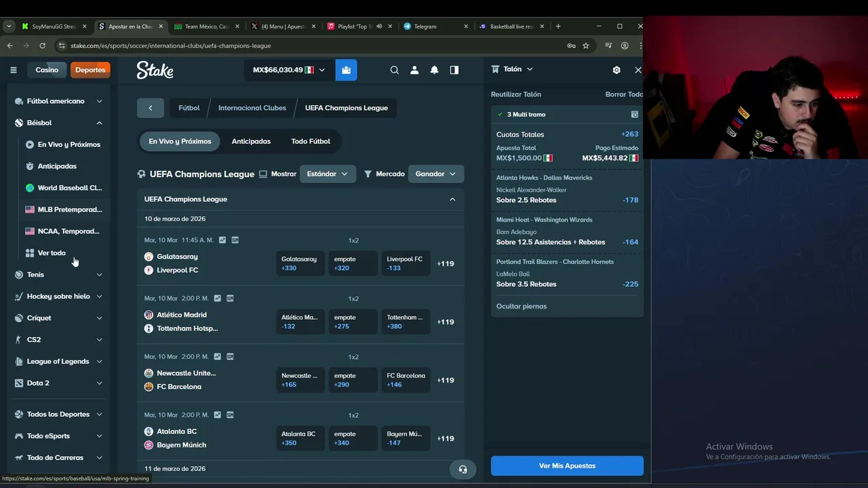Open +119 more markets for Atalanta match

446,439
